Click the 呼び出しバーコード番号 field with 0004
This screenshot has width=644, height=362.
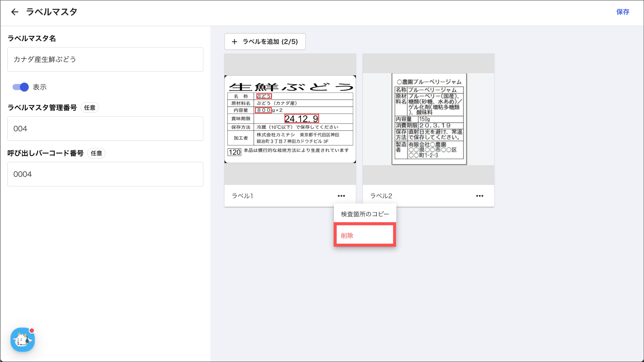pos(105,174)
